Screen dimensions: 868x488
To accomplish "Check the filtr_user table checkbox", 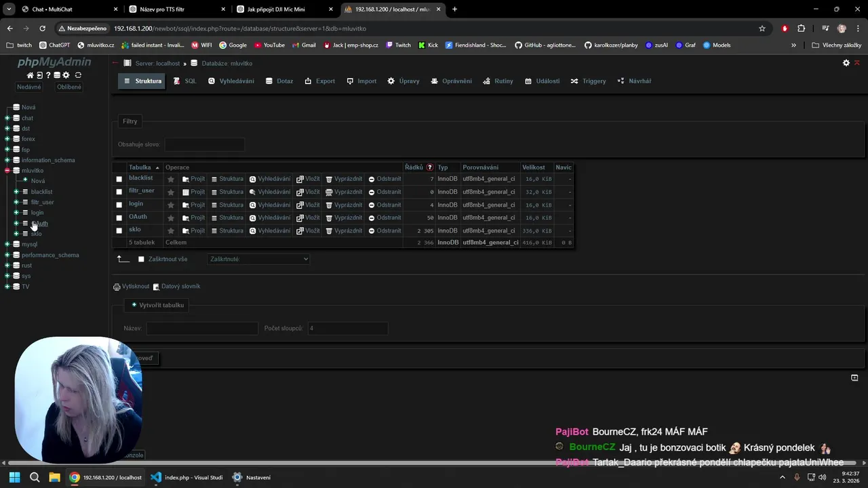I will click(x=119, y=192).
